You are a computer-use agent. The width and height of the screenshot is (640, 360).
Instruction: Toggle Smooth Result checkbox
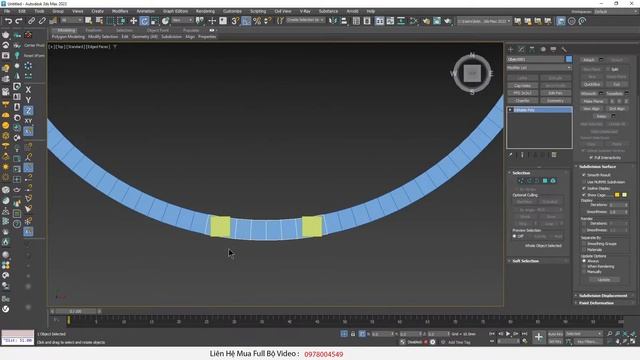584,175
